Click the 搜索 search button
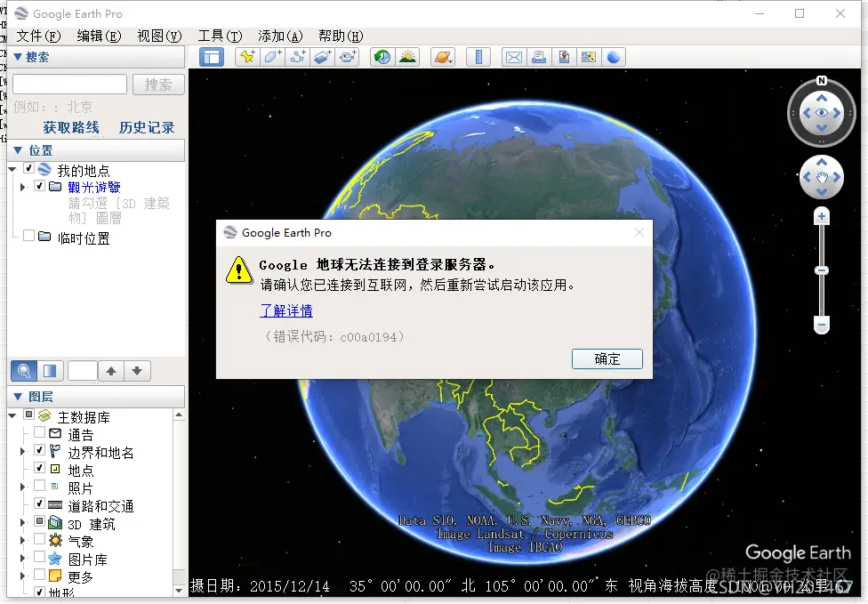Image resolution: width=868 pixels, height=604 pixels. click(x=158, y=85)
